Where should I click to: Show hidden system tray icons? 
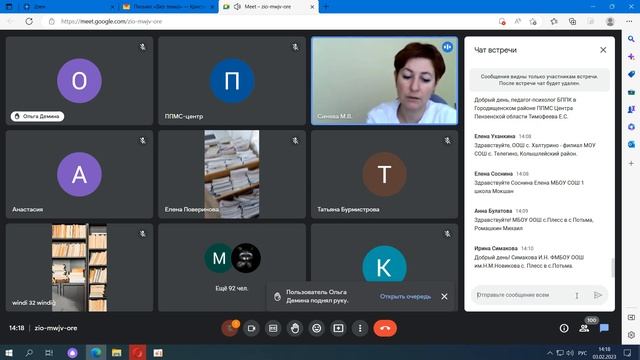[549, 353]
